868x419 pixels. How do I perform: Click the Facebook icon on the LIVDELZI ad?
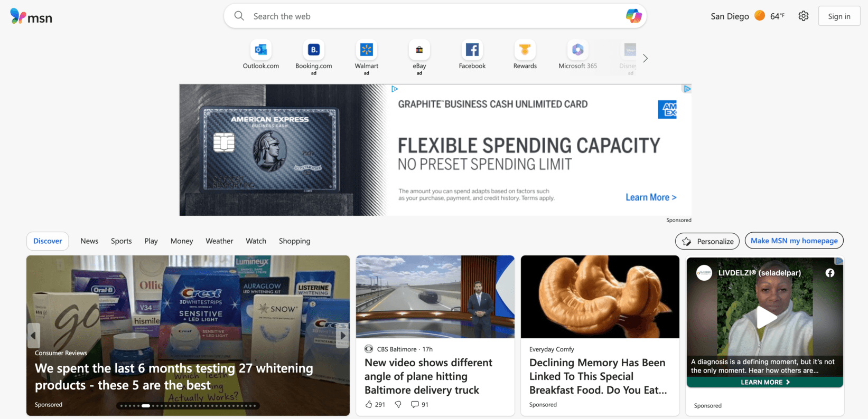pyautogui.click(x=830, y=273)
